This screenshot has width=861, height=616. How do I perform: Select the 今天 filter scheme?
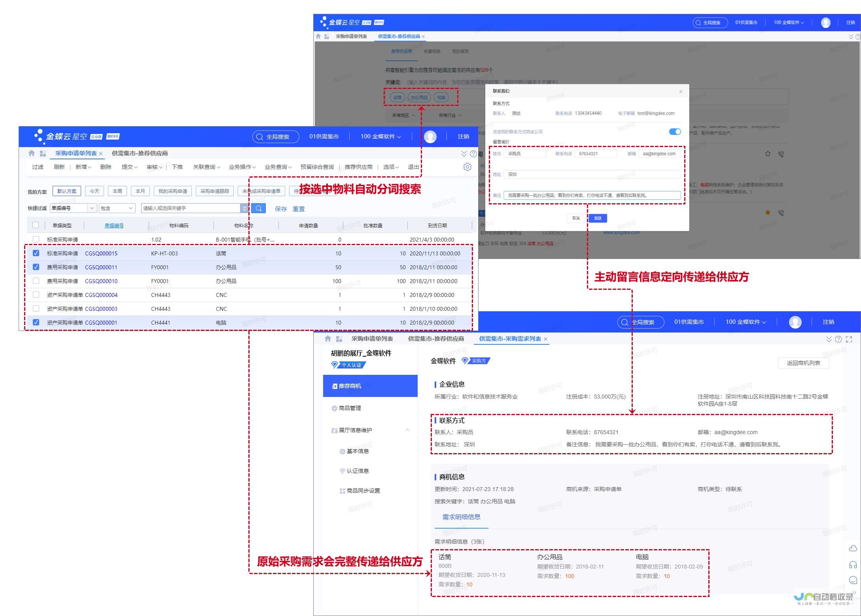[95, 191]
